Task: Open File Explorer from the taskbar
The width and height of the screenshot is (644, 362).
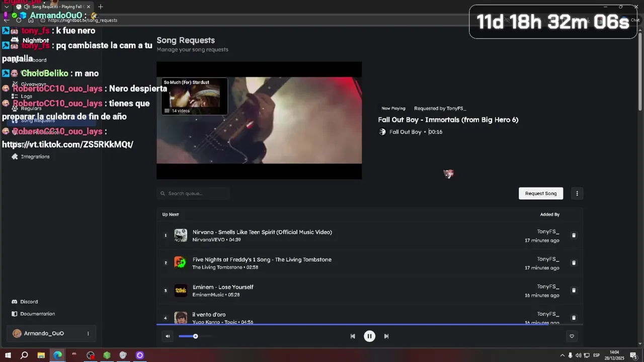Action: tap(41, 355)
